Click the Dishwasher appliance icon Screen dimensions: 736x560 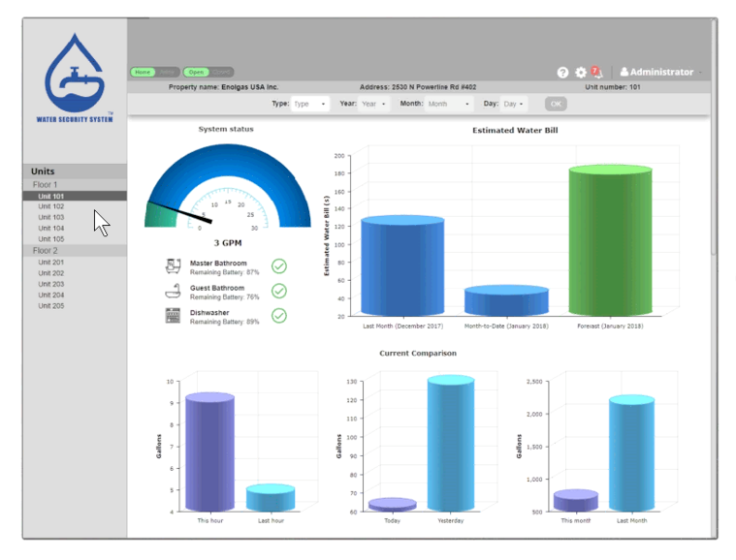coord(174,316)
